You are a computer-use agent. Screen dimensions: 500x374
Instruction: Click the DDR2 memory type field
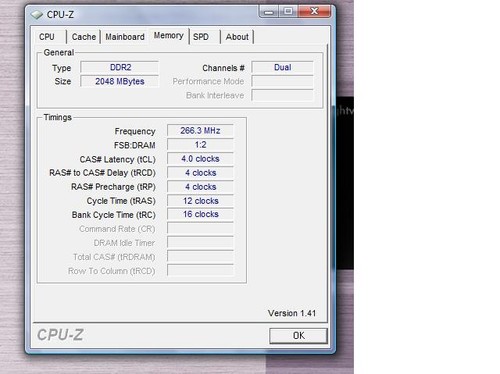click(x=119, y=67)
